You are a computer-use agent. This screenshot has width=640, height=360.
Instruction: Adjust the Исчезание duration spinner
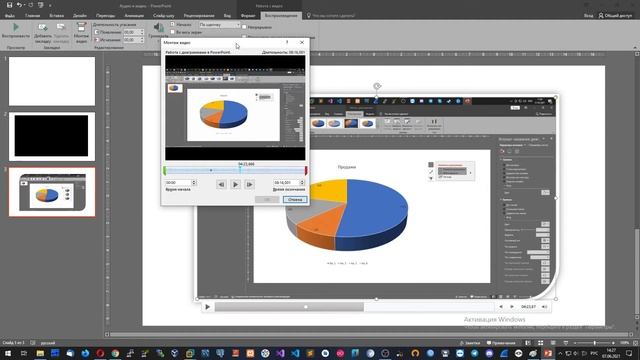click(x=142, y=40)
